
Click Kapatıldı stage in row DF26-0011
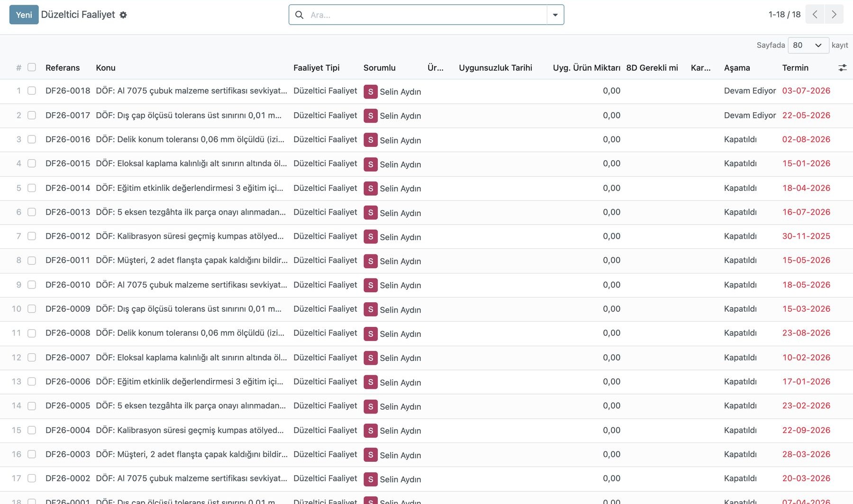[x=740, y=260]
